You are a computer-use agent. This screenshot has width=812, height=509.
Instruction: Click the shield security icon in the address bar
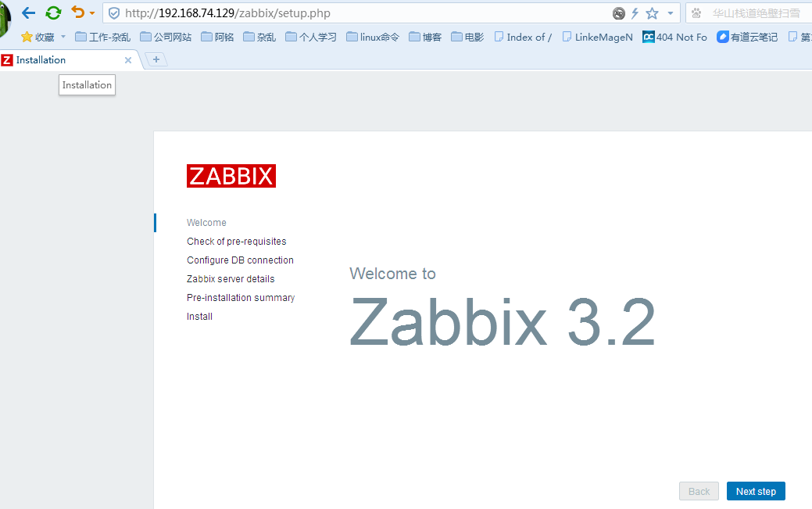tap(114, 13)
